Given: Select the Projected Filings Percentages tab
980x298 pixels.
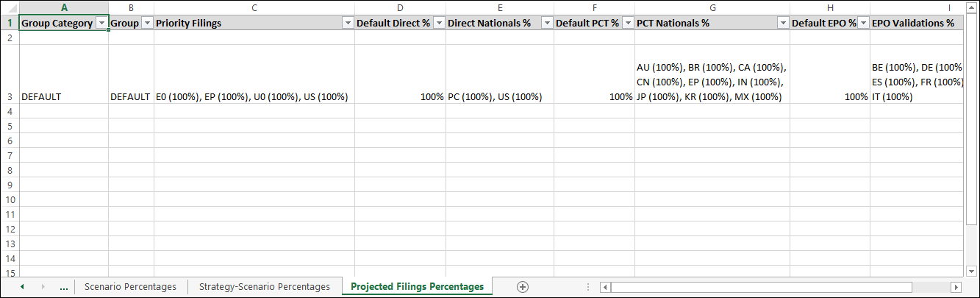Looking at the screenshot, I should 417,287.
